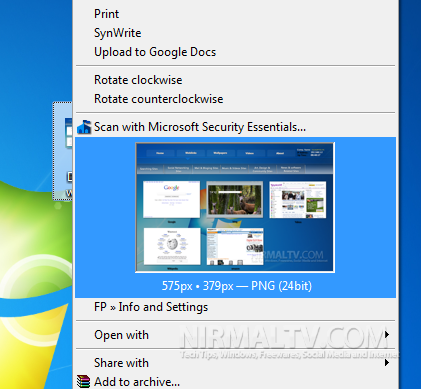Open FP » Info and Settings

(235, 307)
